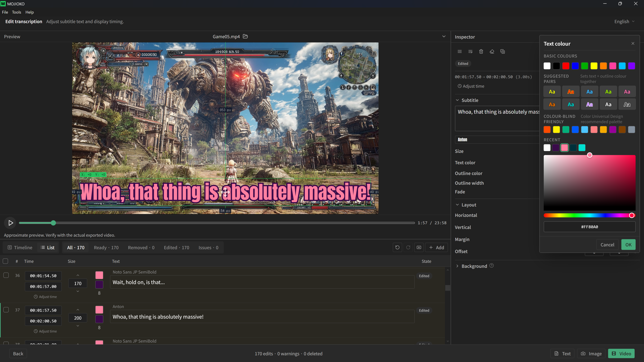Decrease size for row 37 with down arrow

pos(78,326)
